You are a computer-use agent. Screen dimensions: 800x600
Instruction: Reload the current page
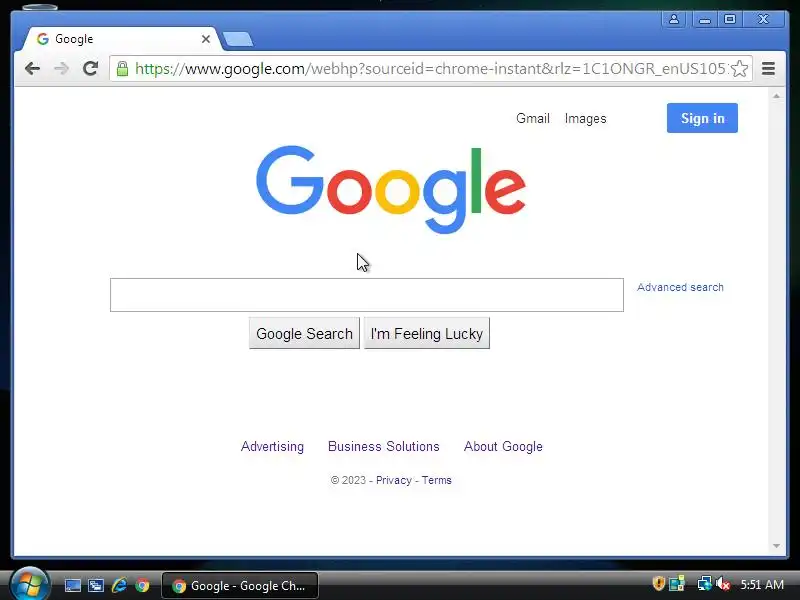[90, 68]
